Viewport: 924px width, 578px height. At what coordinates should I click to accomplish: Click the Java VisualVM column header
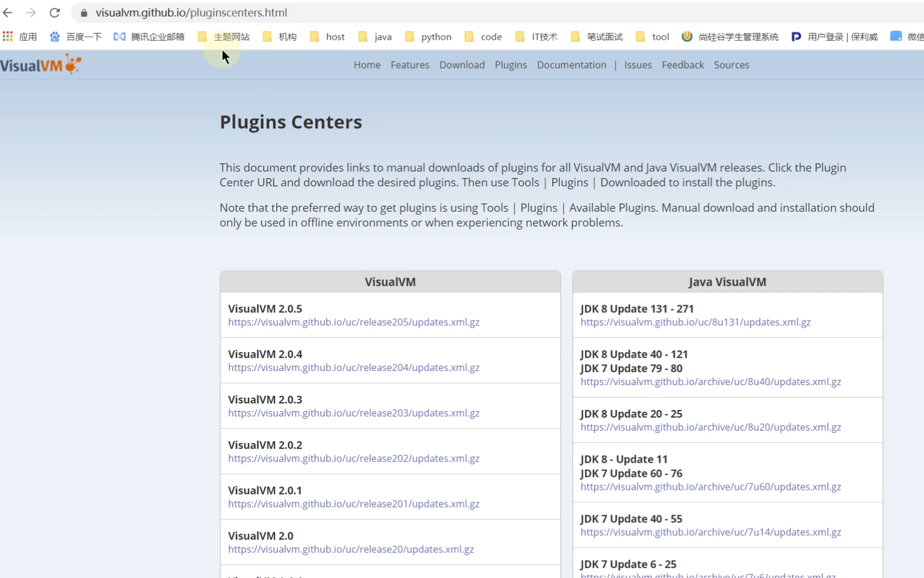(x=728, y=282)
